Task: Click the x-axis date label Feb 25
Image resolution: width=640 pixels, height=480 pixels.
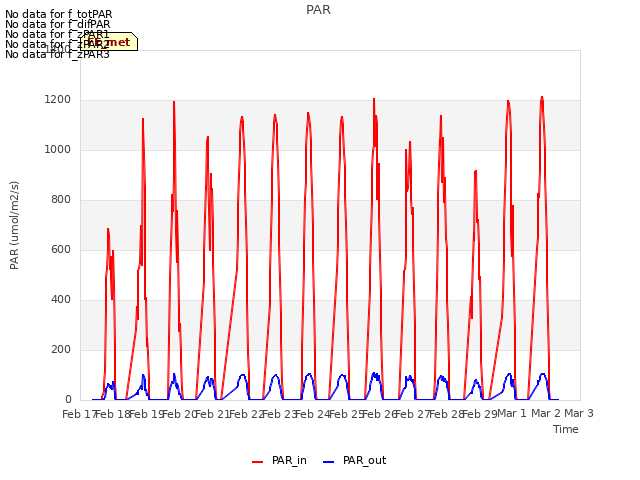Action: click(x=346, y=414)
